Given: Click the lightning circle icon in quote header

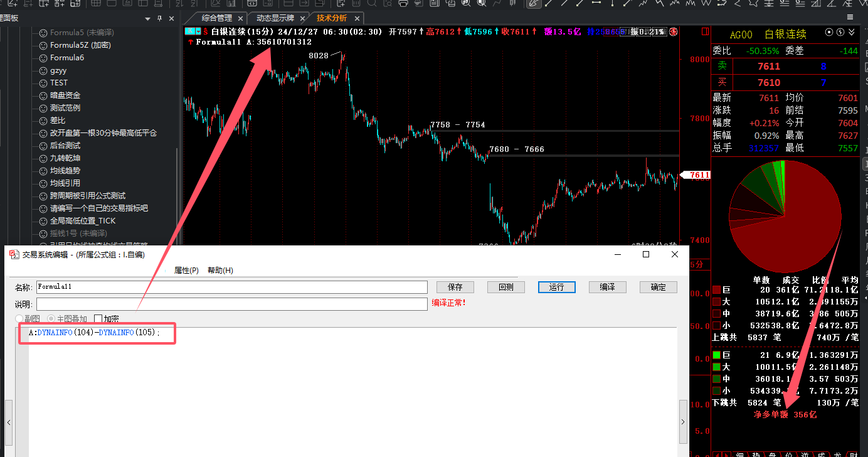Looking at the screenshot, I should click(840, 32).
